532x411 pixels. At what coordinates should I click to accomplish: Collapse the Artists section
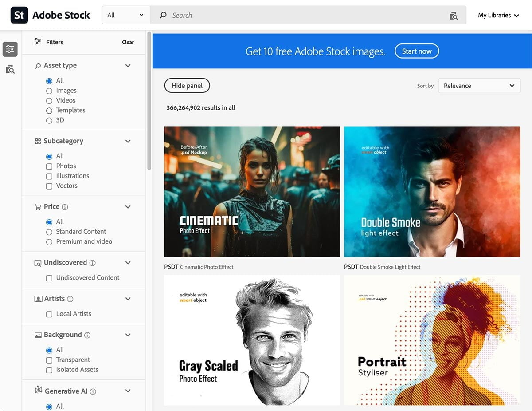128,299
